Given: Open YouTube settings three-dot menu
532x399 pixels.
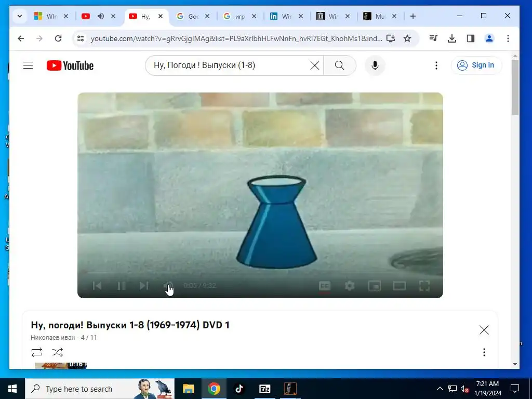Looking at the screenshot, I should pyautogui.click(x=436, y=65).
